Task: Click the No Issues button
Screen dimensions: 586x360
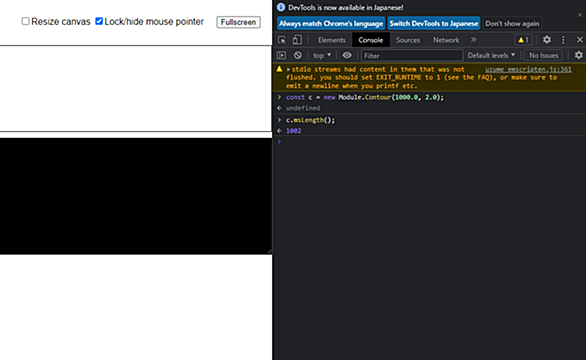Action: pyautogui.click(x=543, y=55)
